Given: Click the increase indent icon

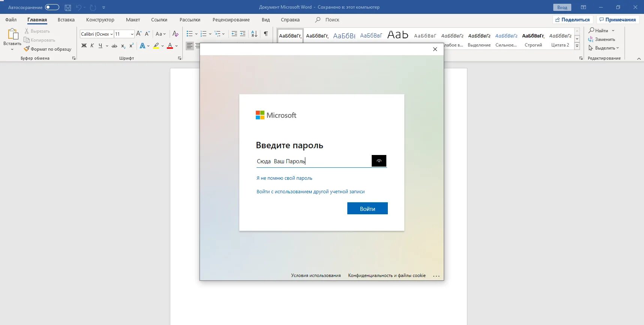Looking at the screenshot, I should point(243,34).
